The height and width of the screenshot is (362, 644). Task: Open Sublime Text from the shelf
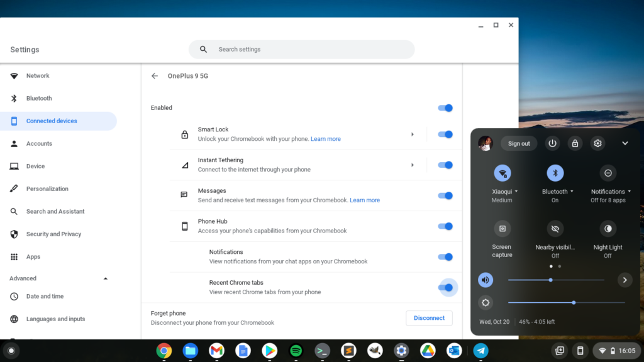coord(348,351)
